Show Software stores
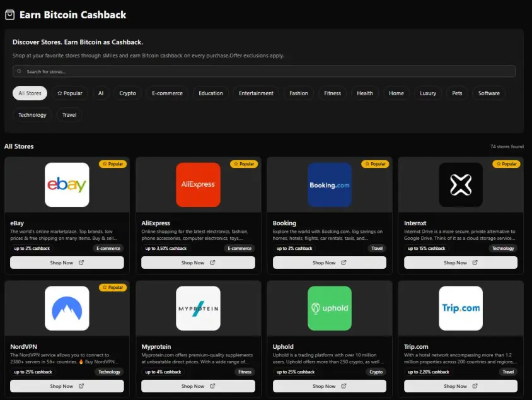Screen dimensions: 532x400 [x=489, y=93]
